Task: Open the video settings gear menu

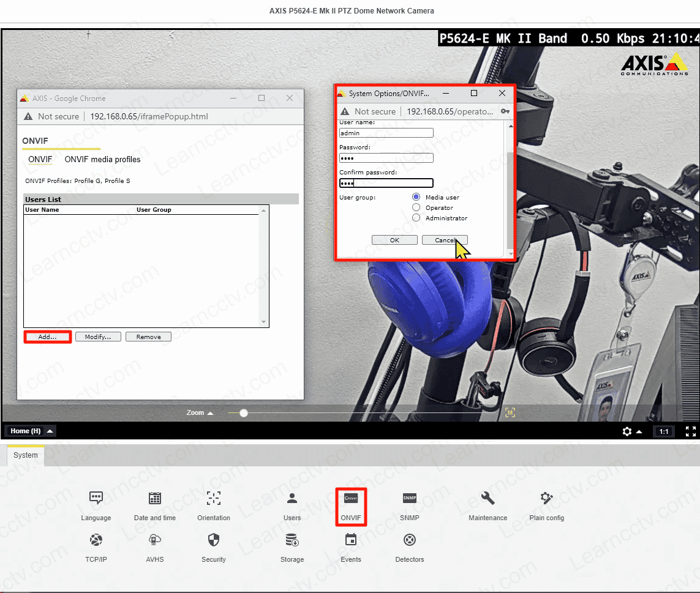Action: (627, 431)
